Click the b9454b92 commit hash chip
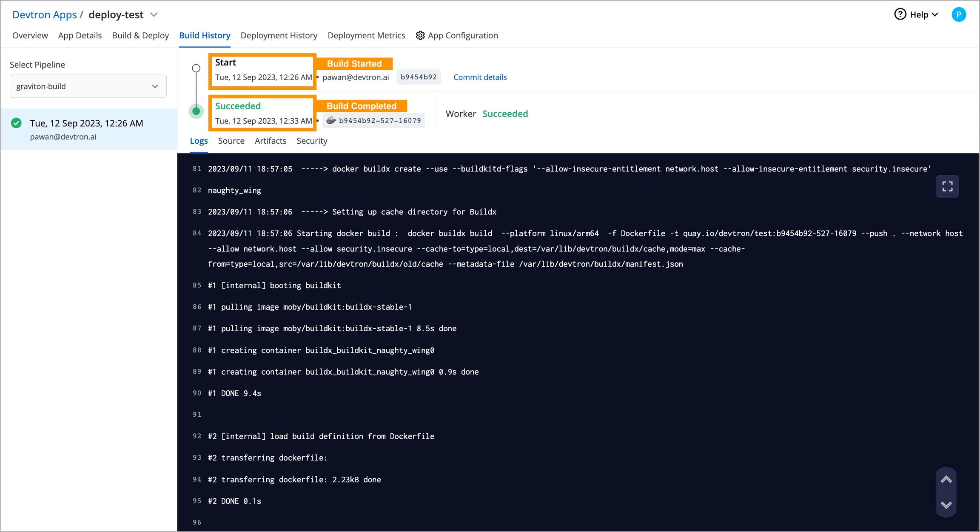This screenshot has height=532, width=980. [x=419, y=77]
